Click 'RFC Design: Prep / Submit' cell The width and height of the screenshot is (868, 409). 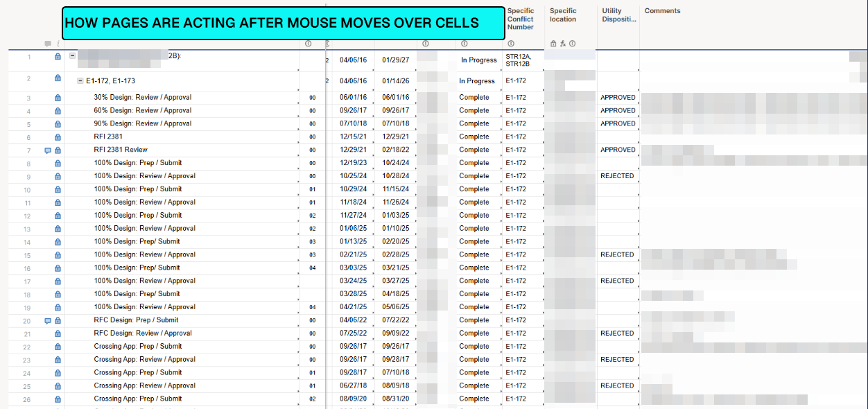point(136,320)
